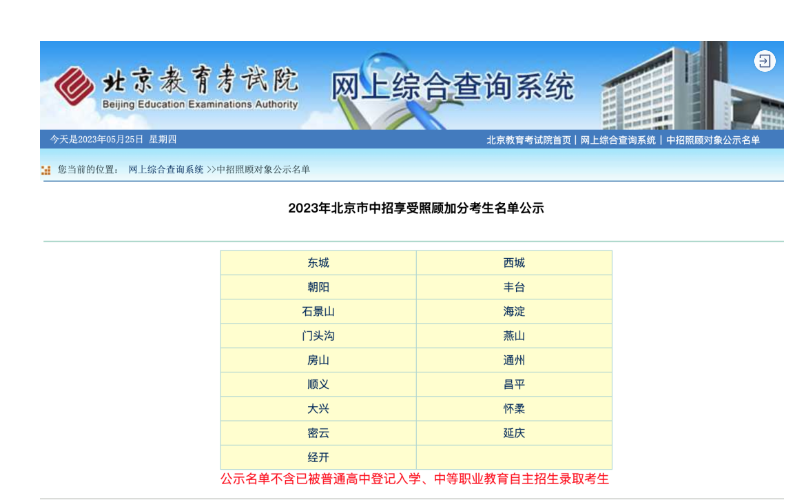The image size is (808, 500).
Task: Open 北京教育考试院首页 link in navigation bar
Action: pos(529,140)
